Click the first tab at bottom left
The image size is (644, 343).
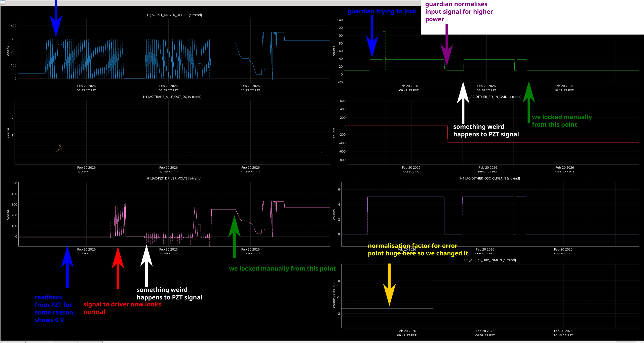pyautogui.click(x=13, y=342)
